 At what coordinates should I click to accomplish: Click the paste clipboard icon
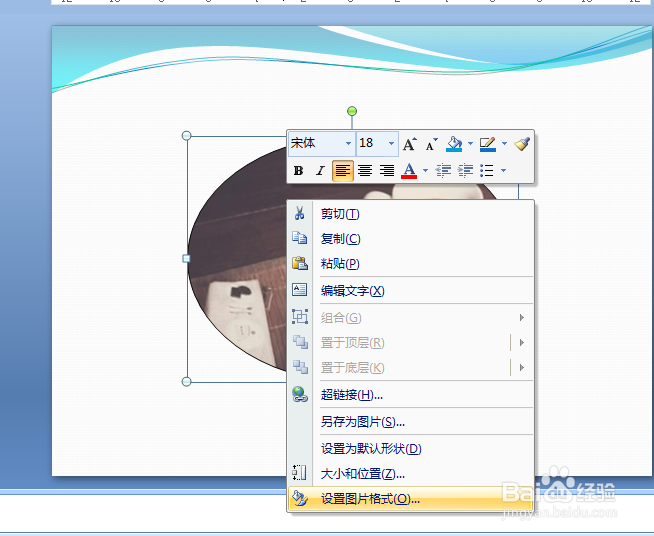pos(299,263)
